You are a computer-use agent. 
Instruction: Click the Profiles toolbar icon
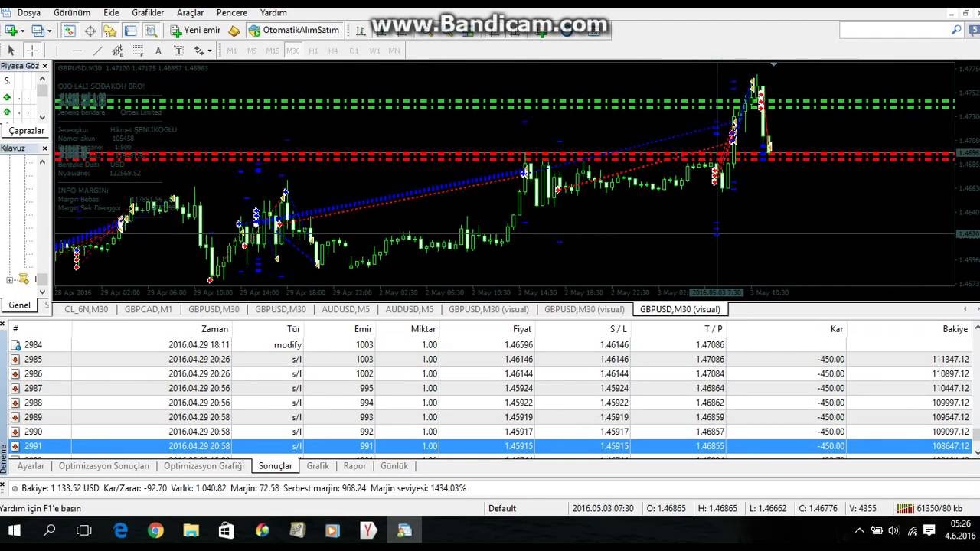tap(38, 31)
